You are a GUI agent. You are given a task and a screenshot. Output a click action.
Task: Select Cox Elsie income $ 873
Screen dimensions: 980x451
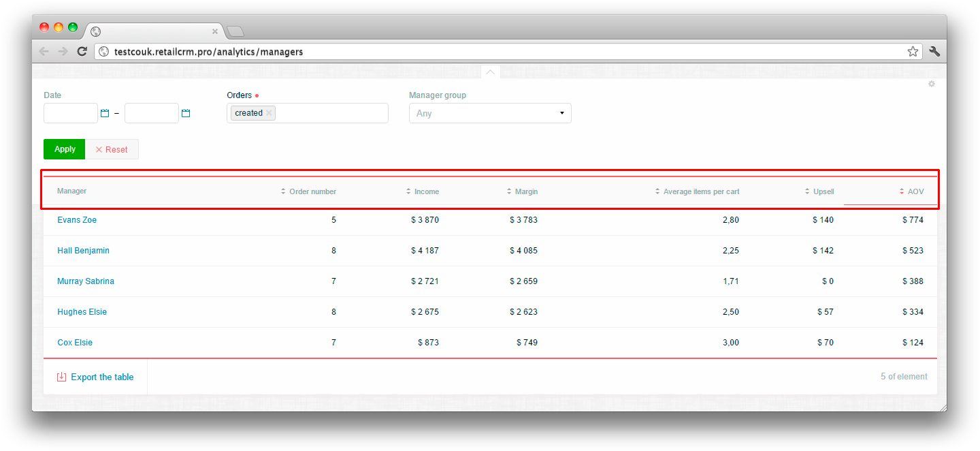tap(428, 343)
